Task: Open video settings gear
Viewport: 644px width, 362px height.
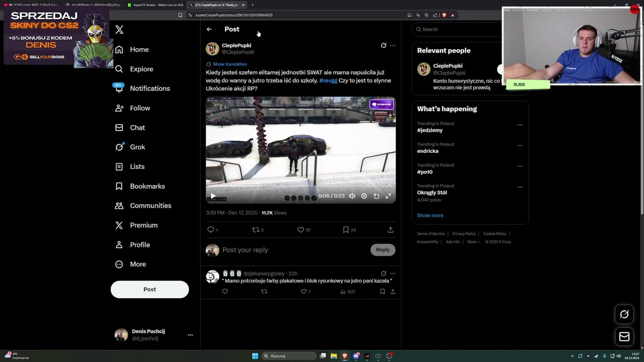Action: [x=364, y=196]
